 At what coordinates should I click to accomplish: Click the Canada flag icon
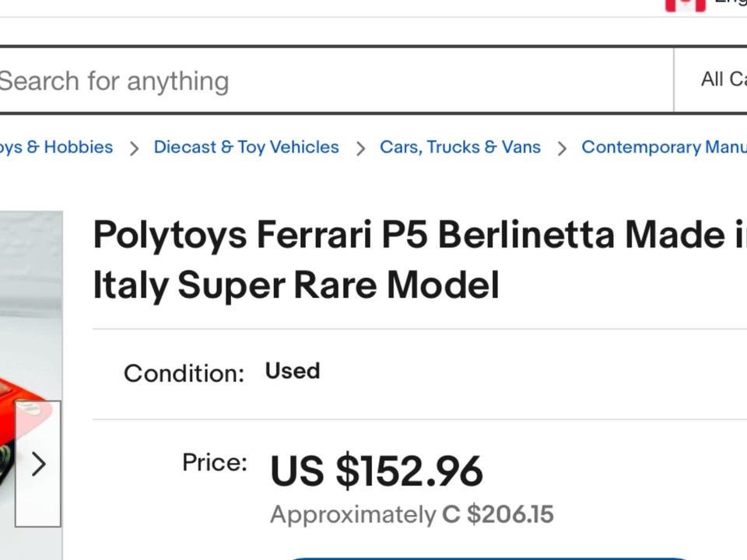click(685, 4)
